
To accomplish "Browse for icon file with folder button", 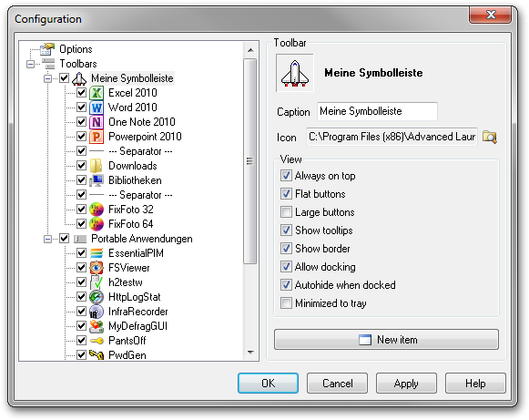I will coord(490,137).
